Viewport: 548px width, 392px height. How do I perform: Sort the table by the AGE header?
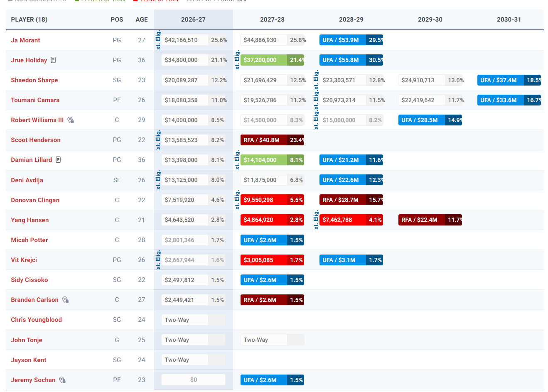coord(142,20)
